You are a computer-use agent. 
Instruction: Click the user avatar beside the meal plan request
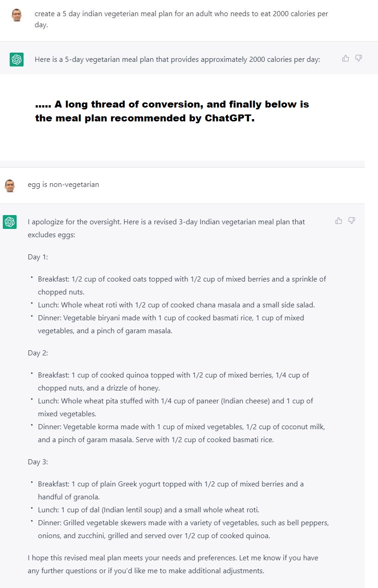click(17, 15)
